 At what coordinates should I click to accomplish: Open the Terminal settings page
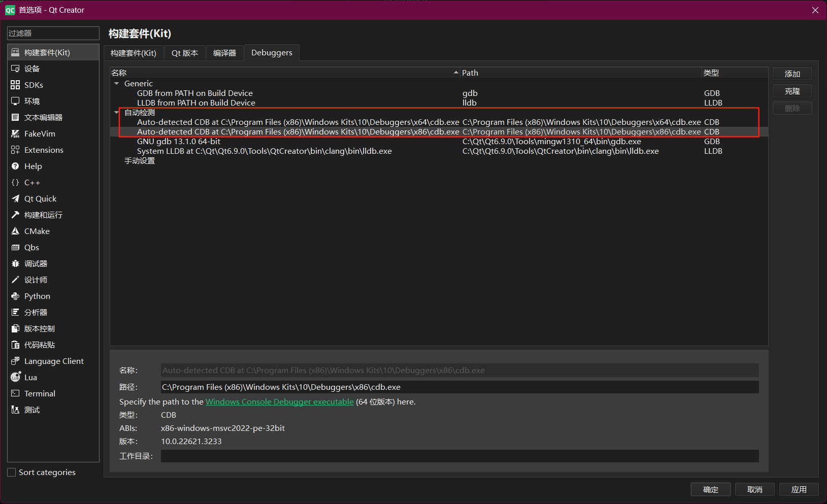[39, 393]
